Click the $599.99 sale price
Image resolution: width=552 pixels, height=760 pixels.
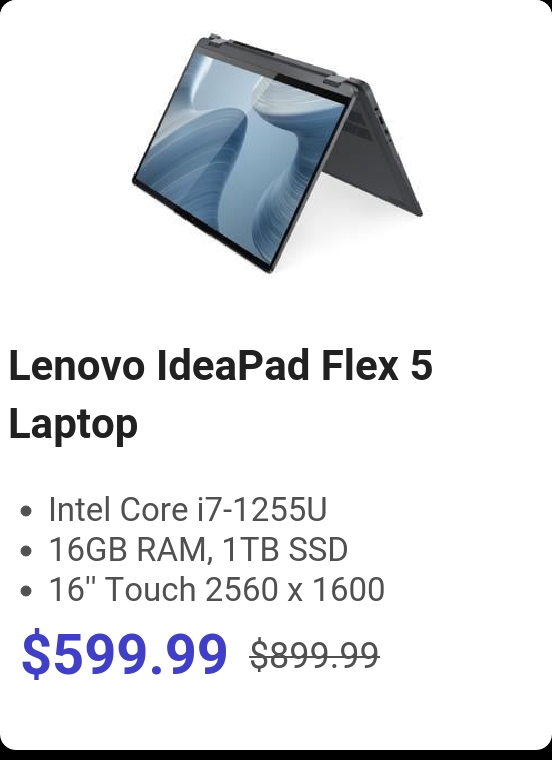click(124, 652)
